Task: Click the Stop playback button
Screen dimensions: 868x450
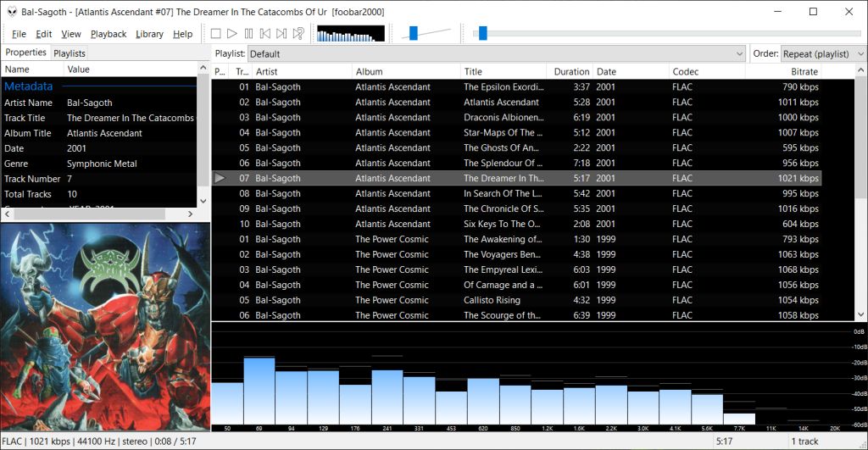Action: [x=216, y=34]
